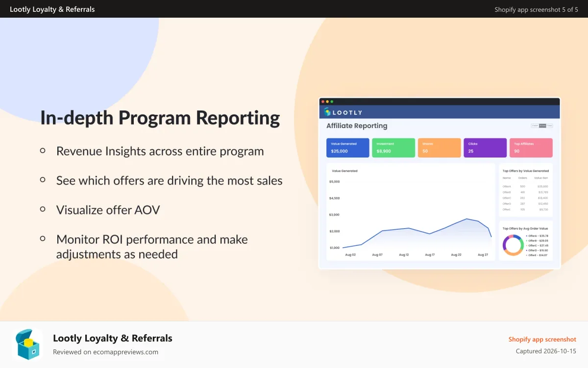Image resolution: width=588 pixels, height=368 pixels.
Task: Click Shopify app screenshot 5 of 5 text
Action: [x=537, y=9]
